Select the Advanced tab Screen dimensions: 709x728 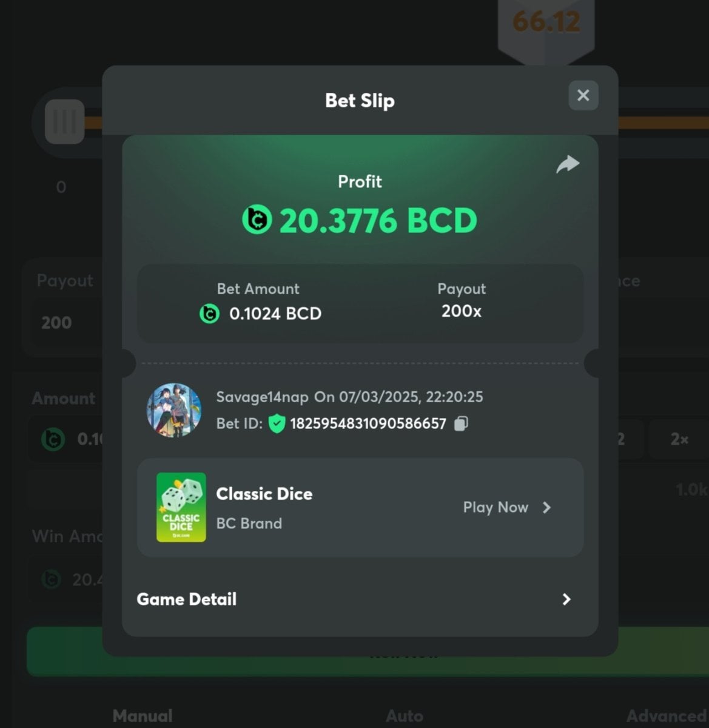[x=666, y=716]
